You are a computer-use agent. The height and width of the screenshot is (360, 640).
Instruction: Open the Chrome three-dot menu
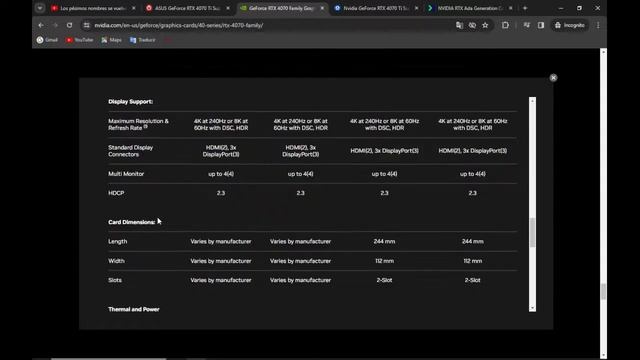pos(598,25)
